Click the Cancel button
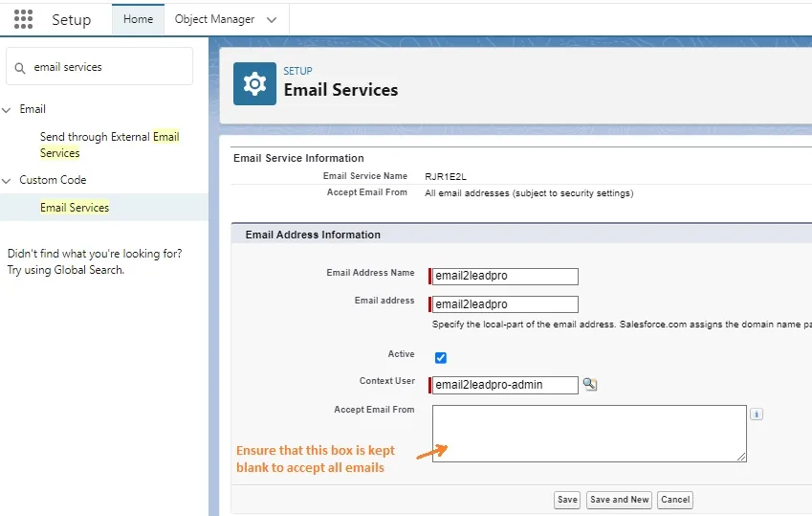This screenshot has width=812, height=516. 675,500
